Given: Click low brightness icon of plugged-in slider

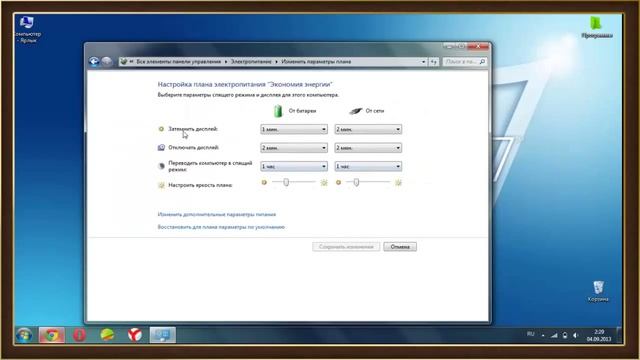Looking at the screenshot, I should tap(338, 182).
